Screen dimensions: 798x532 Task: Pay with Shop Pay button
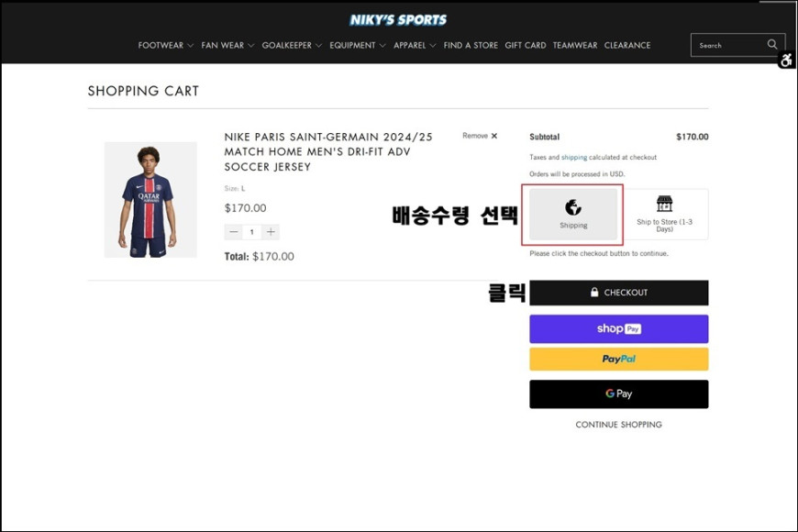[x=619, y=329]
